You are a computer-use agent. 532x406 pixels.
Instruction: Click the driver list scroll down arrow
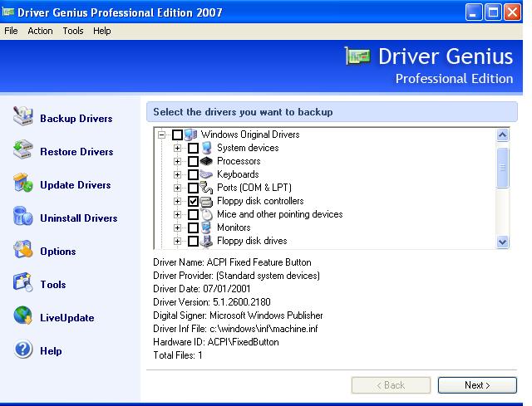(x=502, y=242)
